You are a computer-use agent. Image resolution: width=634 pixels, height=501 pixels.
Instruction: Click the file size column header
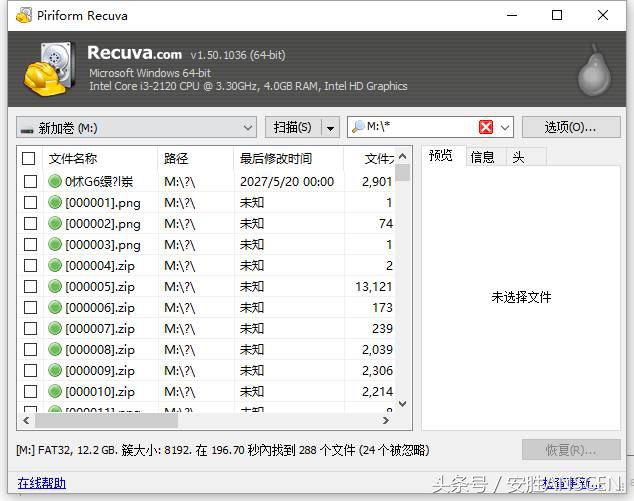tap(370, 159)
